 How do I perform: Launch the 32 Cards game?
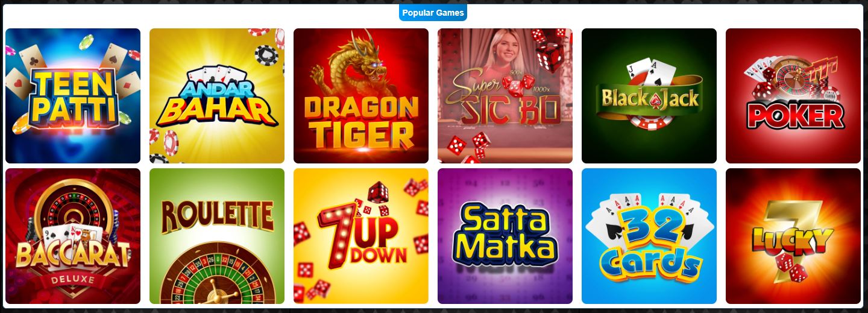pos(649,236)
